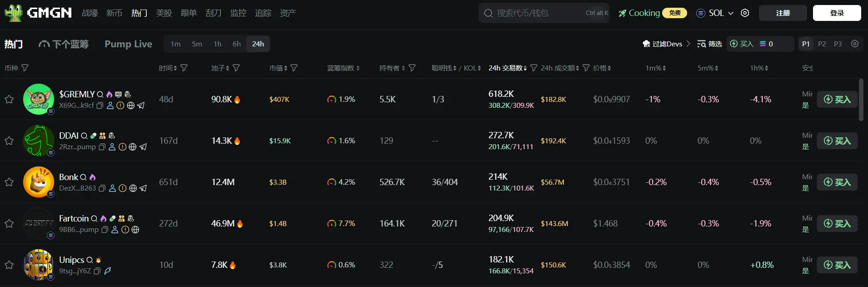Open DDAI website globe icon
The width and height of the screenshot is (868, 287).
[133, 147]
